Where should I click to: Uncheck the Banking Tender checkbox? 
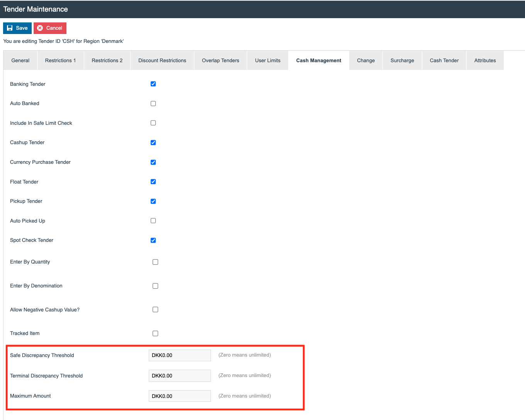153,84
